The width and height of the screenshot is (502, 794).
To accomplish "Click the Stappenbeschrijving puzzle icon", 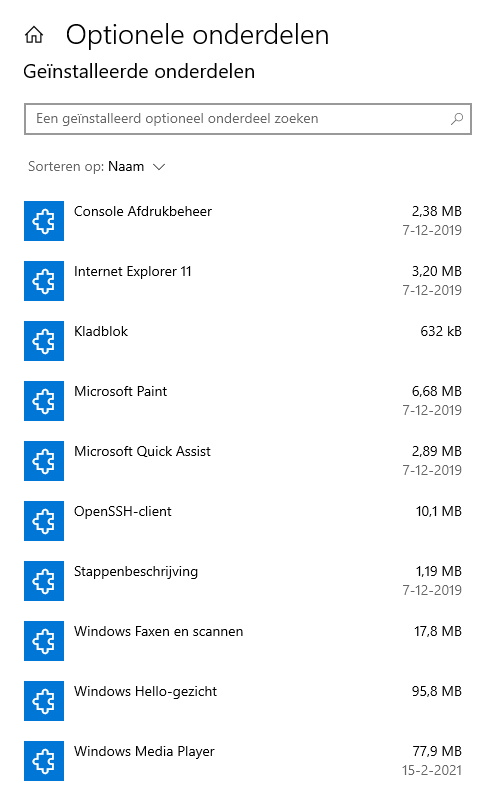I will click(44, 581).
